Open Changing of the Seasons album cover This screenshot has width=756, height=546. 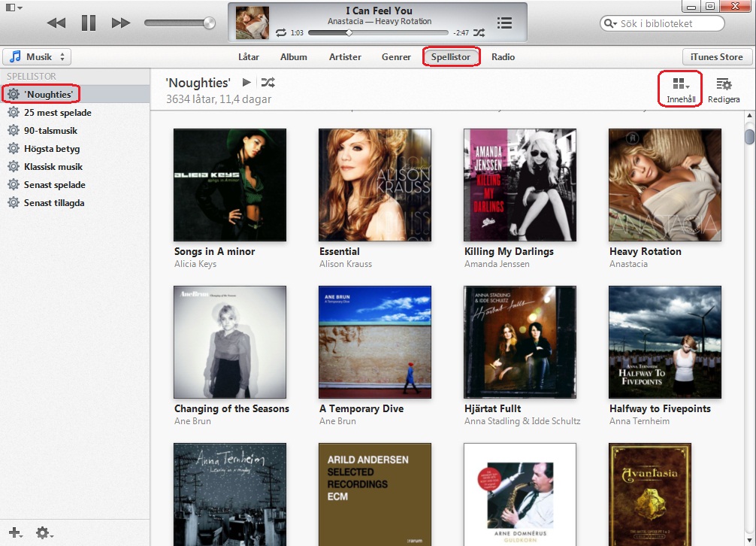point(230,342)
